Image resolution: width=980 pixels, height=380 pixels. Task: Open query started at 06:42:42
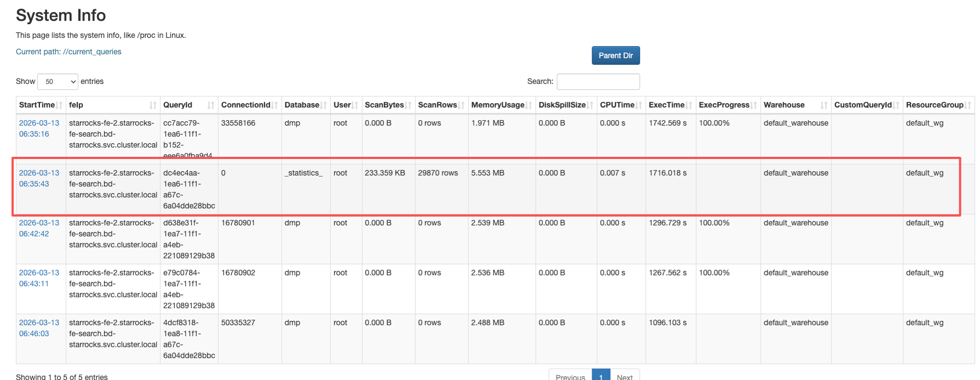click(39, 228)
